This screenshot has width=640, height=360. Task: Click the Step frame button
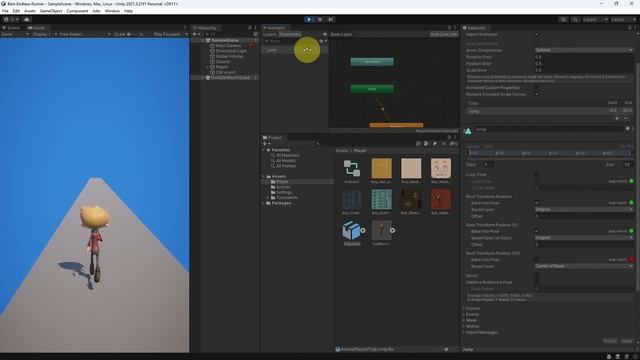331,19
